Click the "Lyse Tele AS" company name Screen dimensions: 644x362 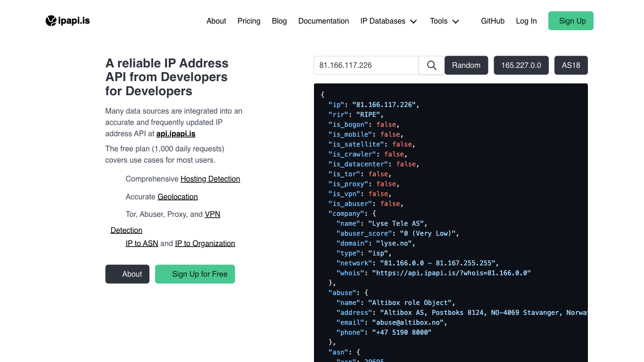396,223
